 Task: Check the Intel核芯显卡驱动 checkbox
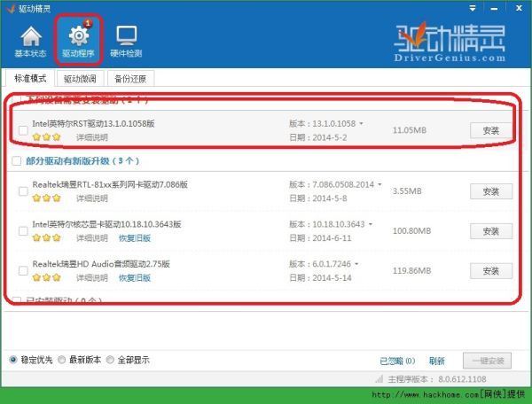(23, 231)
